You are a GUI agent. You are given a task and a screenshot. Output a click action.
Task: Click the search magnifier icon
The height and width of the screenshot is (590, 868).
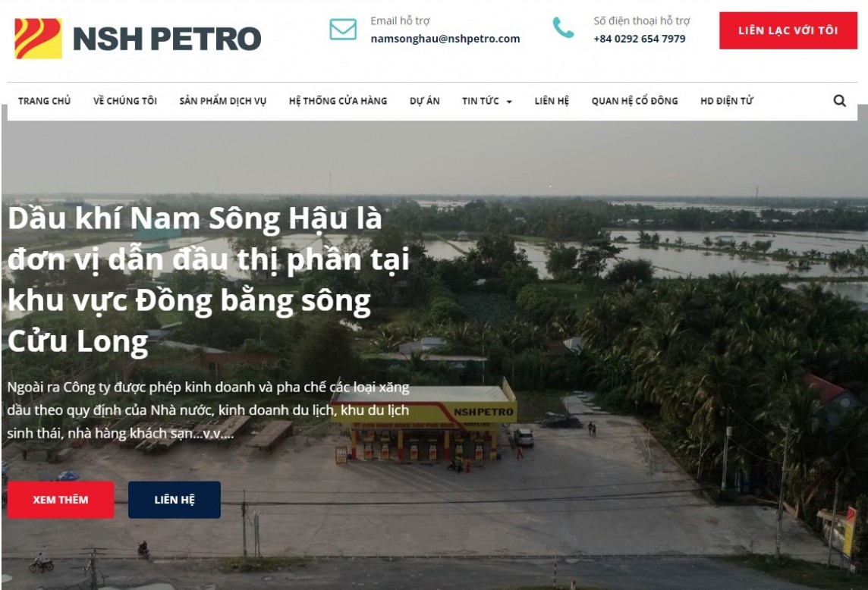click(839, 100)
